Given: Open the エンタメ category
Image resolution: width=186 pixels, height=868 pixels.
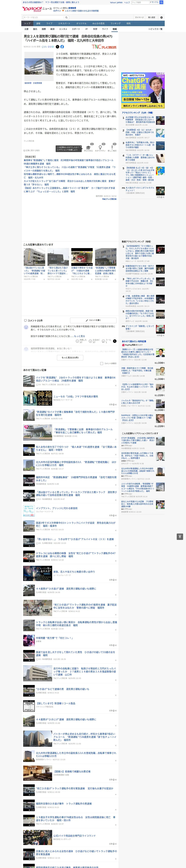Looking at the screenshot, I should (63, 29).
